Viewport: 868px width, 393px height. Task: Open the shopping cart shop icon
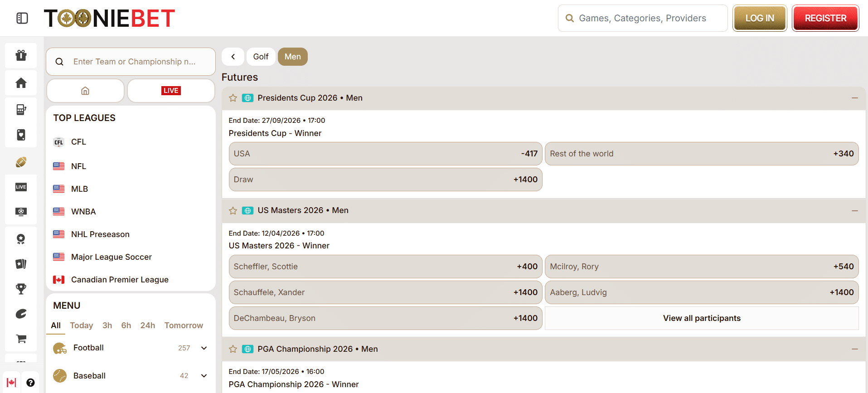coord(21,339)
